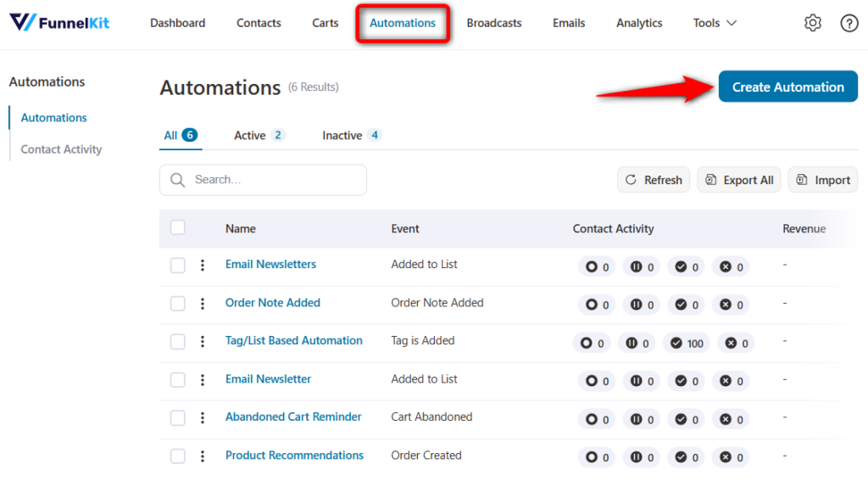Check the Email Newsletters row checkbox
This screenshot has width=868, height=487.
tap(178, 266)
